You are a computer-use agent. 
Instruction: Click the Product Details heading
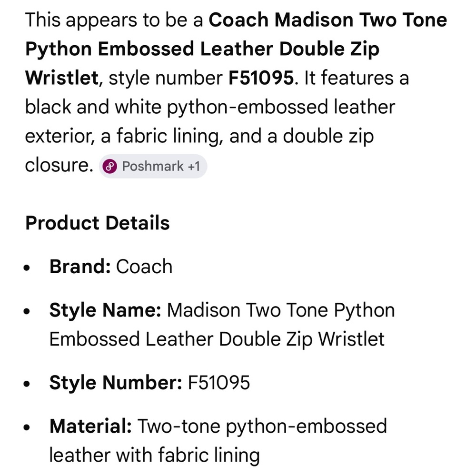[97, 223]
